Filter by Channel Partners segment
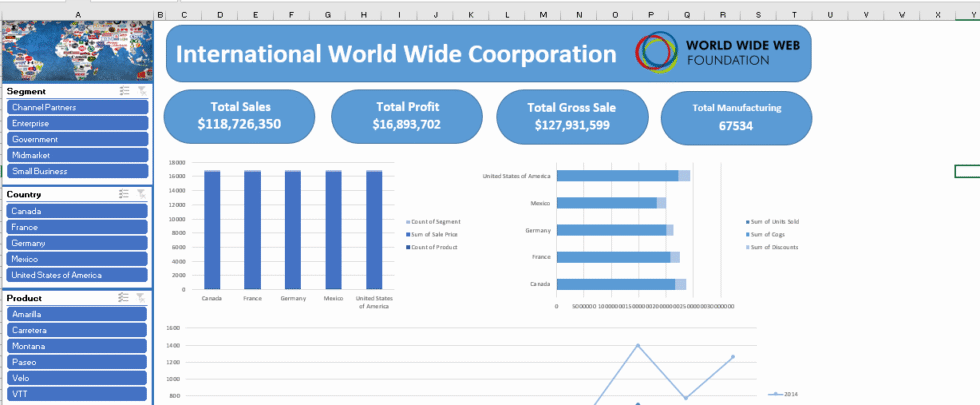Viewport: 980px width, 405px height. [77, 107]
